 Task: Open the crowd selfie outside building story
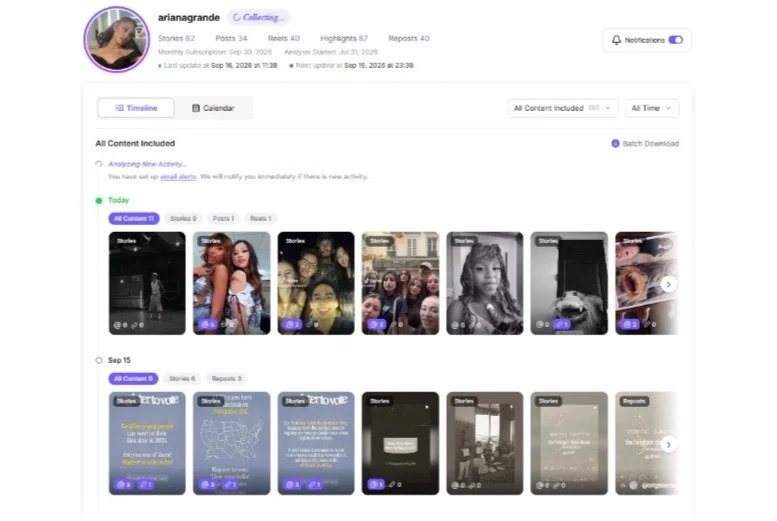tap(400, 283)
